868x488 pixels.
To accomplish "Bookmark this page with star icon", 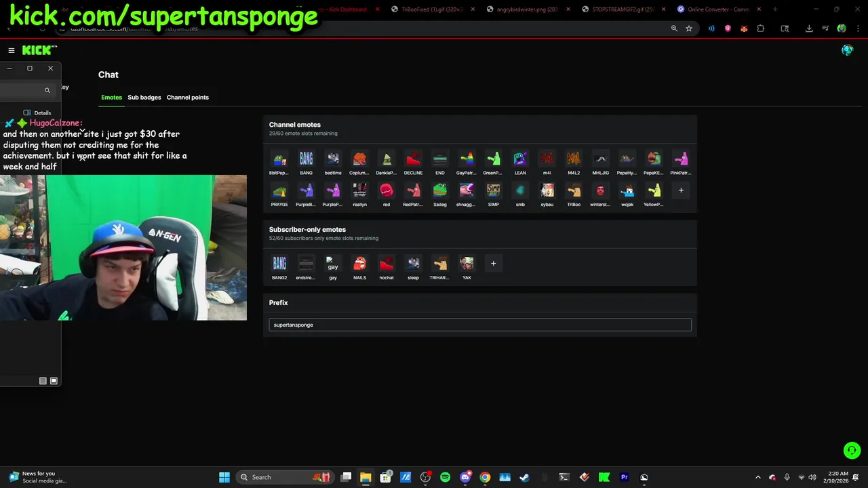I will point(689,28).
